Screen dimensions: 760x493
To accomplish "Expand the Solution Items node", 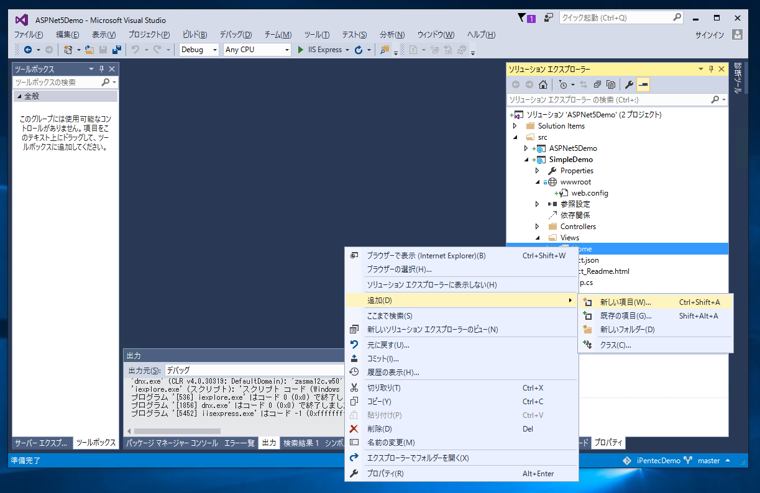I will coord(515,126).
